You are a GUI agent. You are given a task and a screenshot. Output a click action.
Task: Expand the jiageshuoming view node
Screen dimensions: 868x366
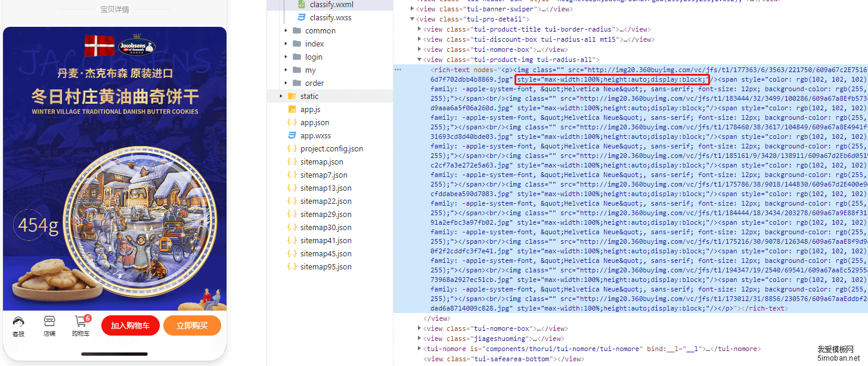tap(419, 339)
